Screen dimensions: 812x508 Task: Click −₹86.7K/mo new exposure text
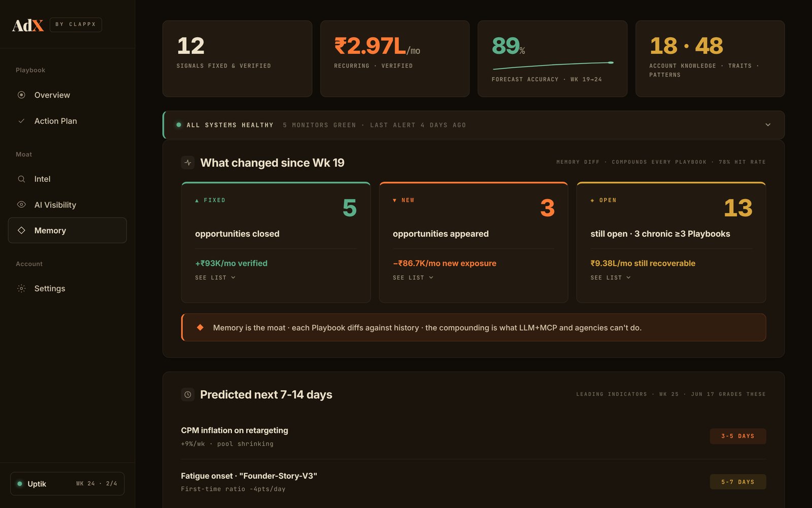coord(445,263)
